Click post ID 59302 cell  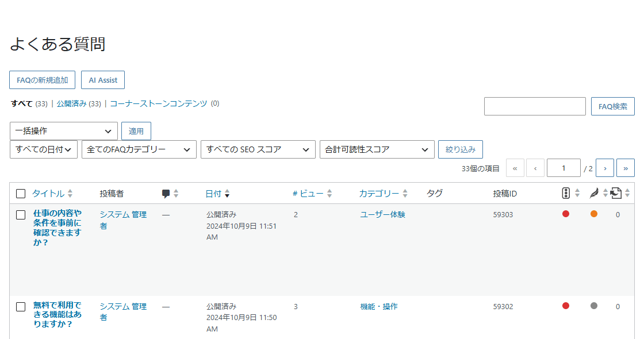click(x=503, y=307)
